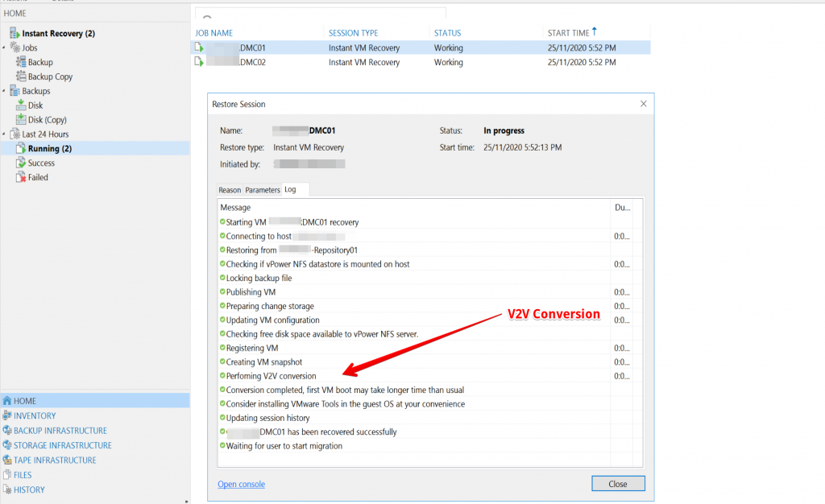The image size is (825, 504).
Task: Click the Instant Recovery node icon
Action: pos(15,33)
